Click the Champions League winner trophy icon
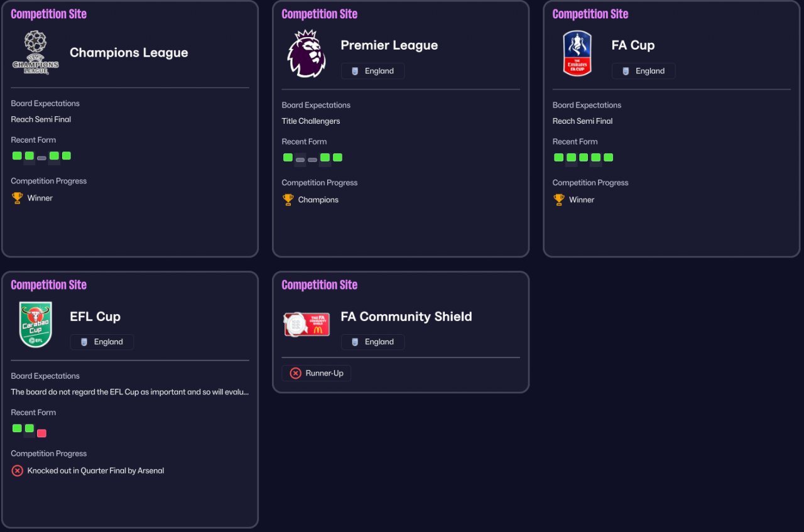This screenshot has width=804, height=532. tap(17, 198)
